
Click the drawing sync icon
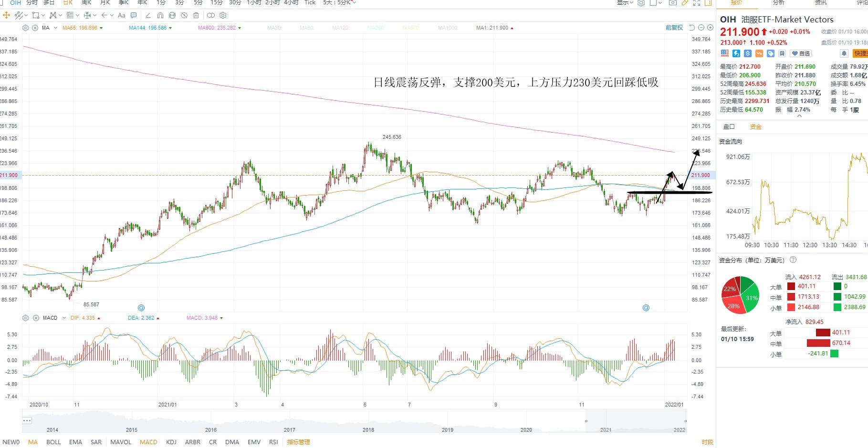172,15
